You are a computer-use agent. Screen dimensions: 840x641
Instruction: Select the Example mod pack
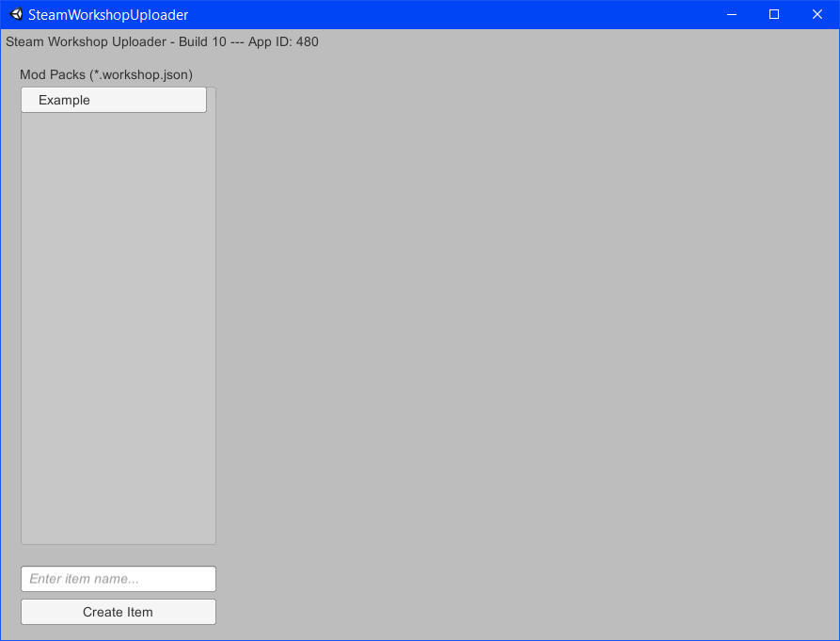(114, 100)
